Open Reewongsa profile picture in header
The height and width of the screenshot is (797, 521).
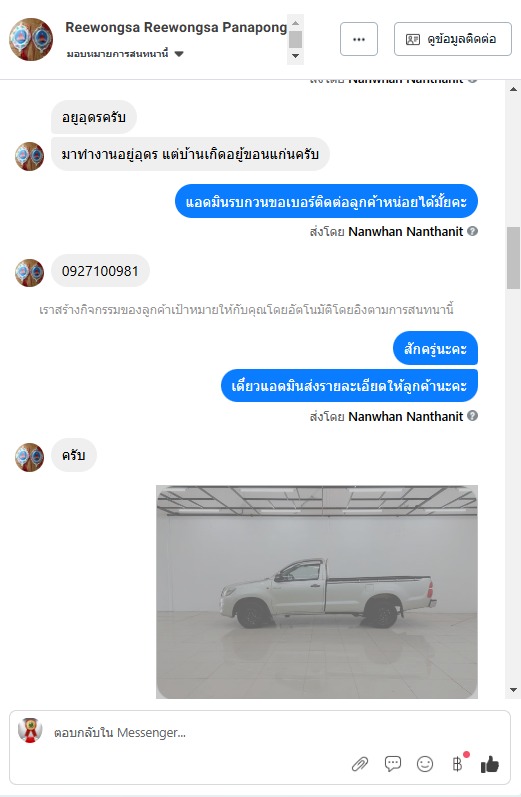(31, 39)
